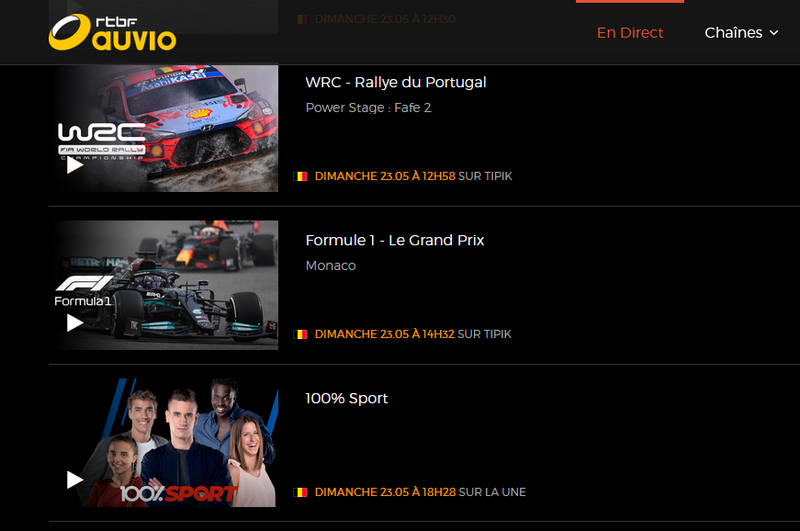Play the Formule 1 Grand Prix video
Image resolution: width=800 pixels, height=531 pixels.
tap(75, 323)
